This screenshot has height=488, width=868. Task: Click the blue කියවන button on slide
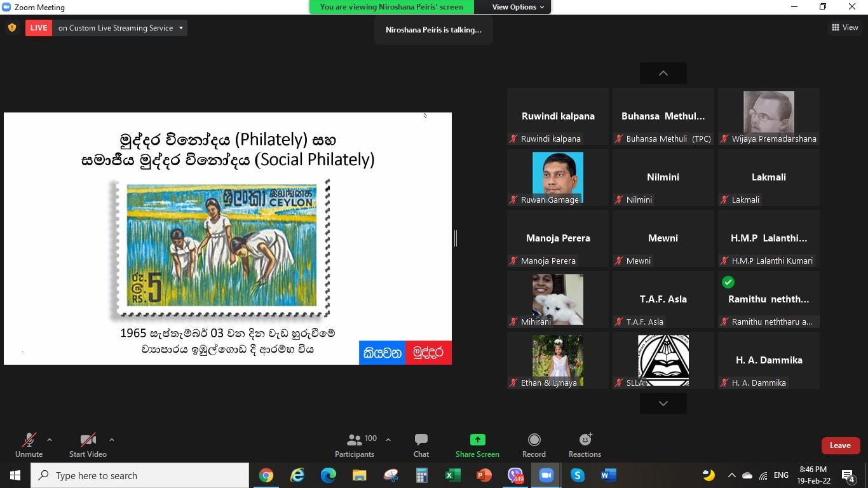(x=383, y=353)
